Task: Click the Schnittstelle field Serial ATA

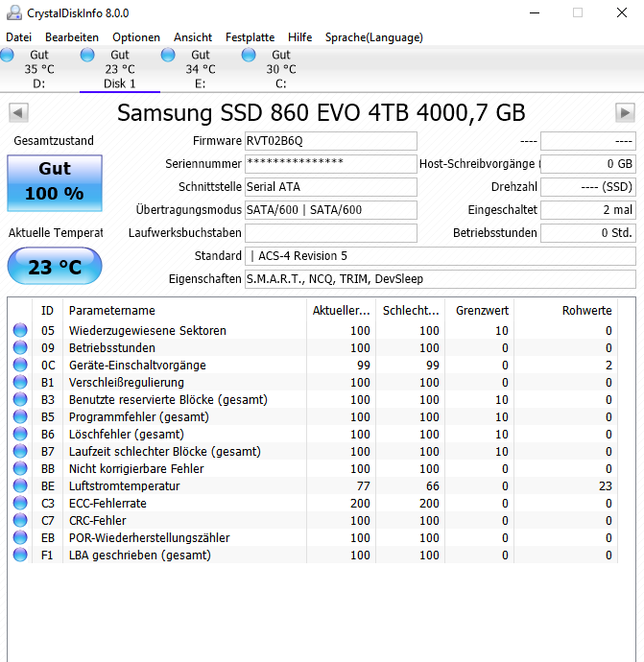Action: 331,187
